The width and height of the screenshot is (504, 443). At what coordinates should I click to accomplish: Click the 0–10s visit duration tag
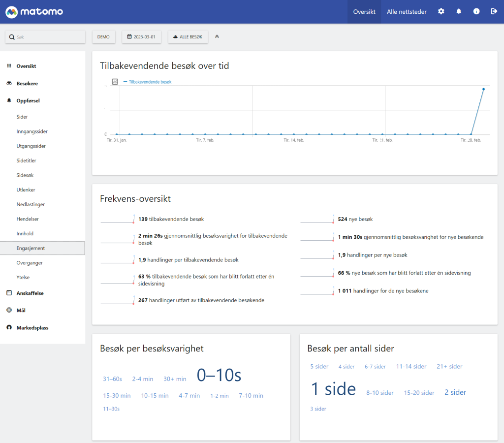coord(219,376)
